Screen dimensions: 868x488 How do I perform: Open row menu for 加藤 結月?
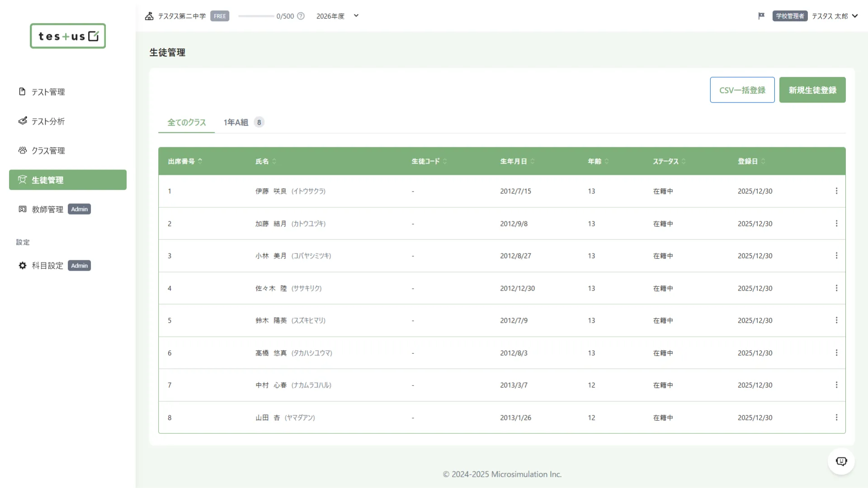coord(836,224)
